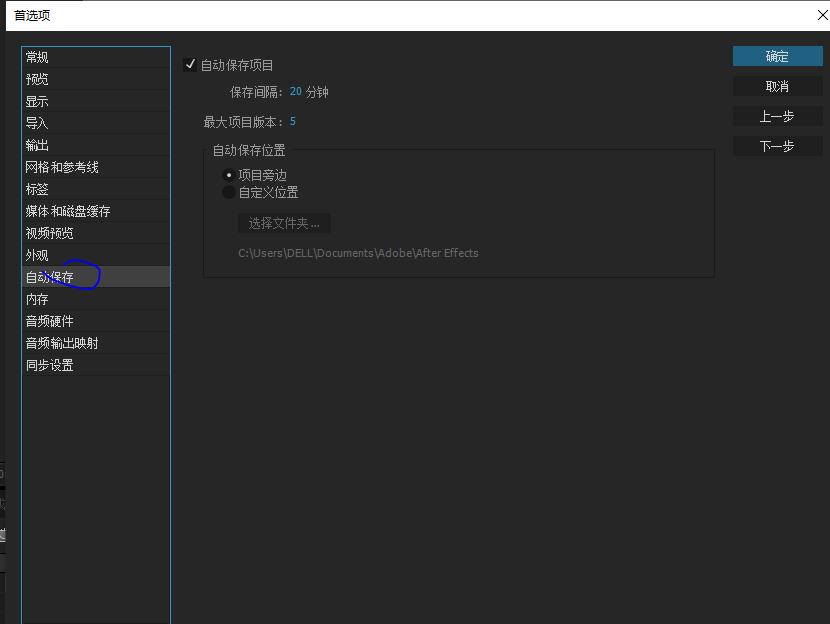This screenshot has height=624, width=830.
Task: Go to previous page with 上一步
Action: (x=778, y=116)
